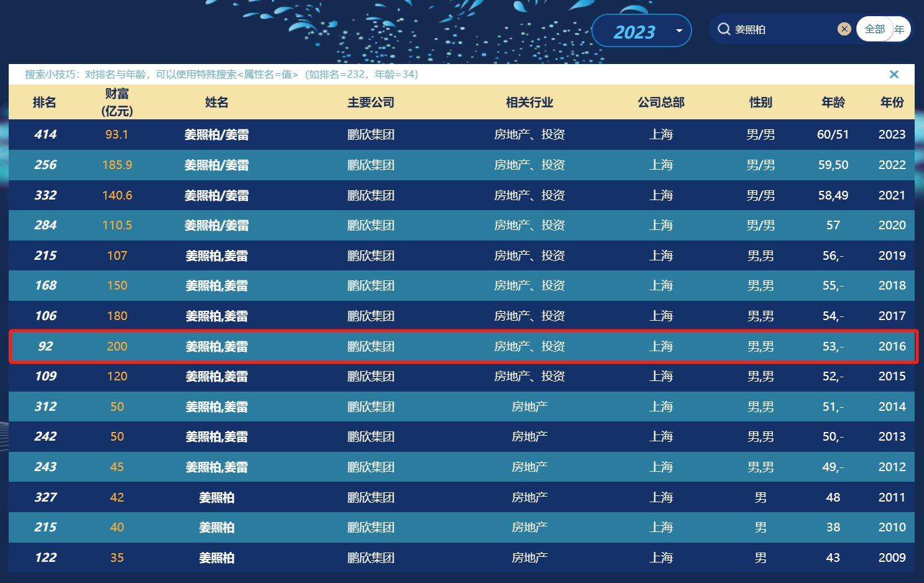Image resolution: width=924 pixels, height=583 pixels.
Task: Click wealth value 140.6
Action: pyautogui.click(x=117, y=195)
